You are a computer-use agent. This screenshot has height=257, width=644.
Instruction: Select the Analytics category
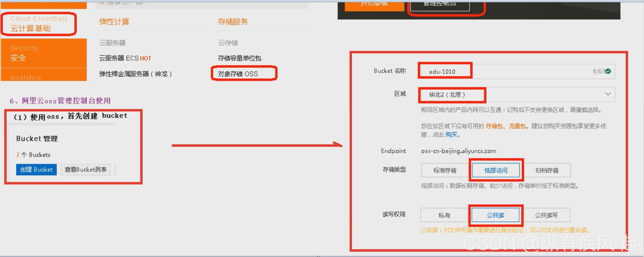coord(44,75)
